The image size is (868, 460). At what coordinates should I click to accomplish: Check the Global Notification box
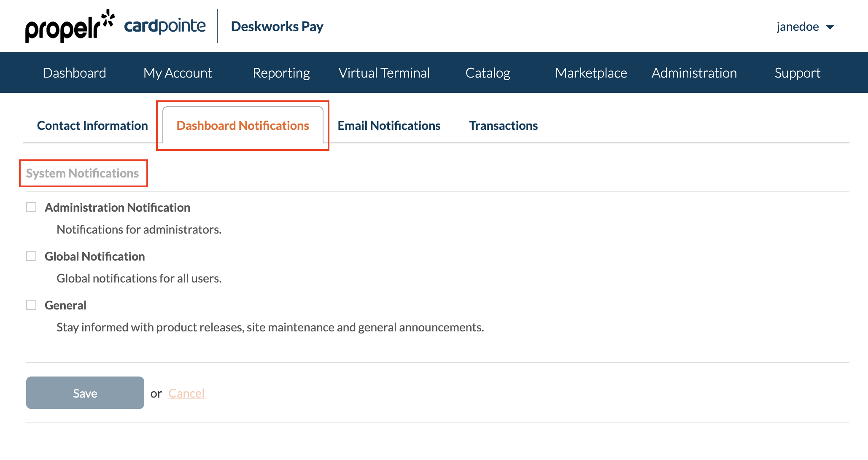[31, 256]
